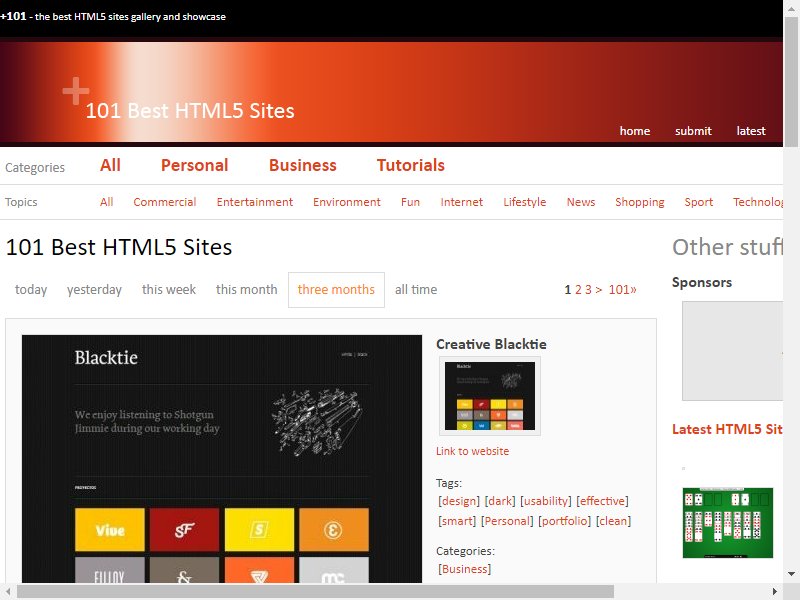The width and height of the screenshot is (800, 600).
Task: Filter by Commercial topic
Action: coord(165,202)
